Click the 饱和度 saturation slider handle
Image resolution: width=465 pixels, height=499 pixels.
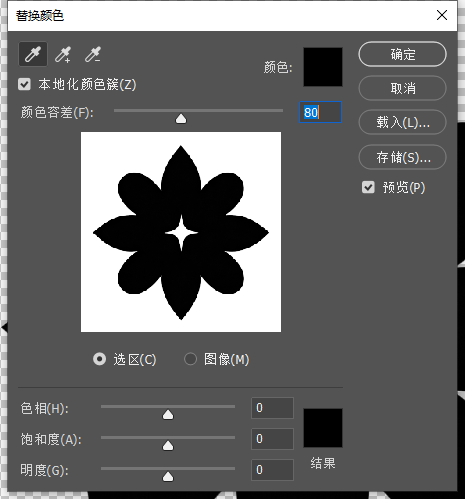click(x=168, y=445)
